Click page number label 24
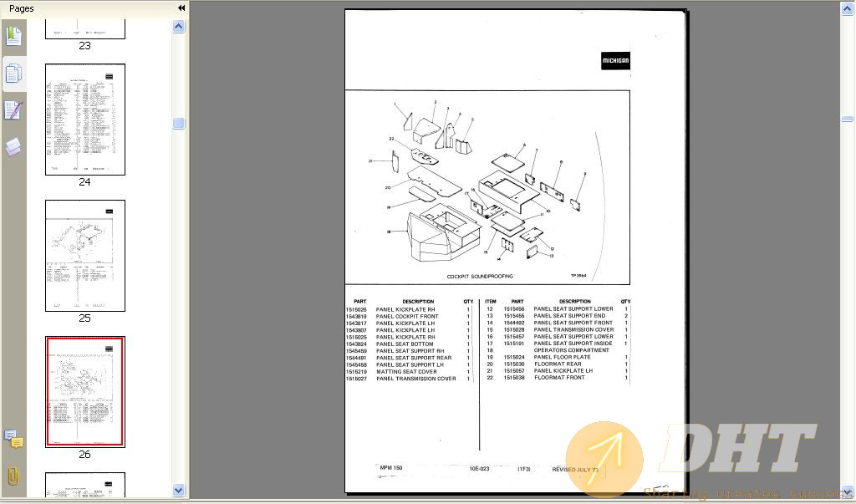 84,182
